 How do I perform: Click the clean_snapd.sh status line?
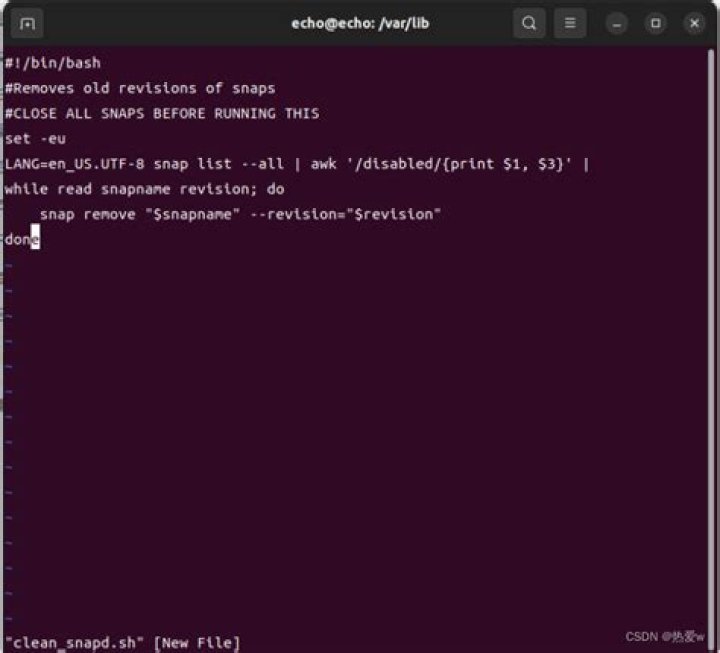[x=123, y=642]
